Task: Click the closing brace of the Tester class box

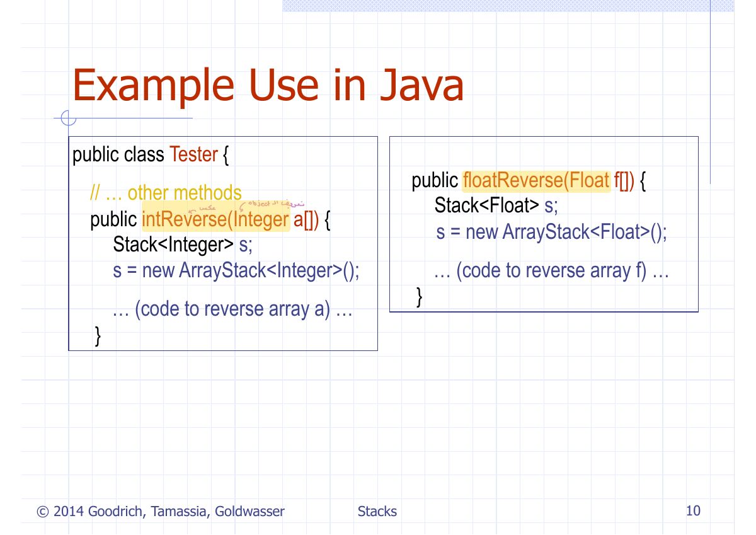Action: (x=97, y=336)
